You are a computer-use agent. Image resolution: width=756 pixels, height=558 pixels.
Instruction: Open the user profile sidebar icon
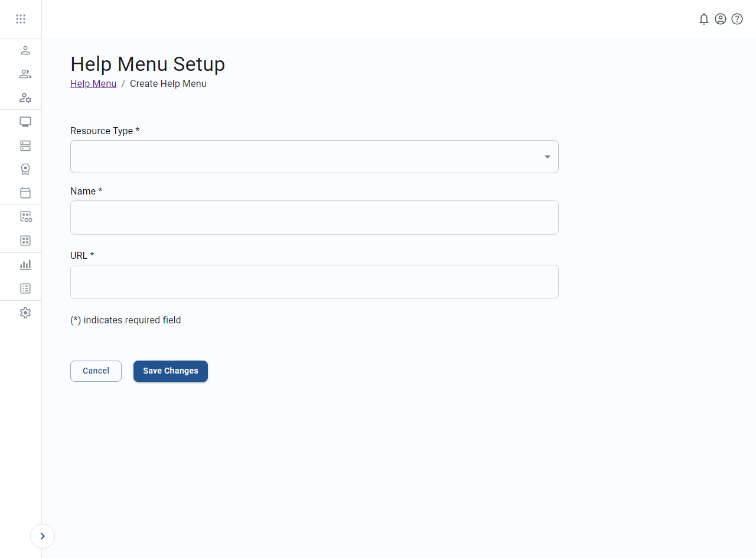pos(25,50)
